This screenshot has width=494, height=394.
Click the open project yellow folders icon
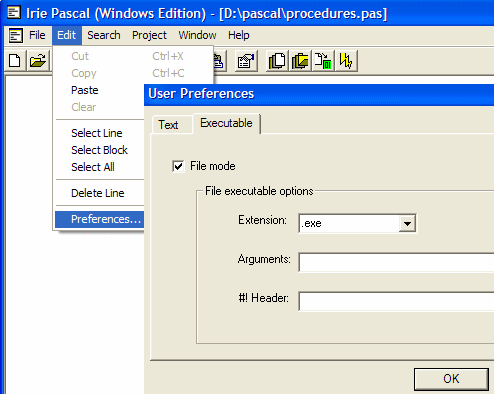tap(300, 61)
